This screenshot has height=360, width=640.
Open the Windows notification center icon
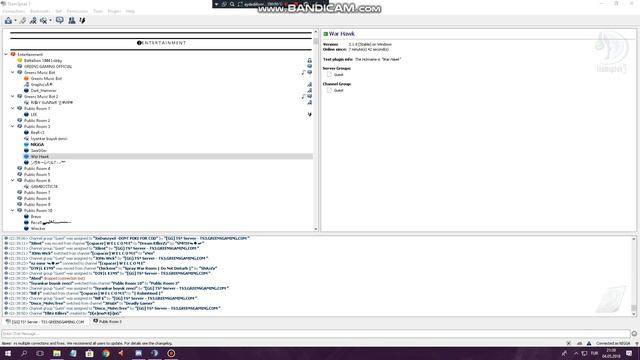click(629, 353)
